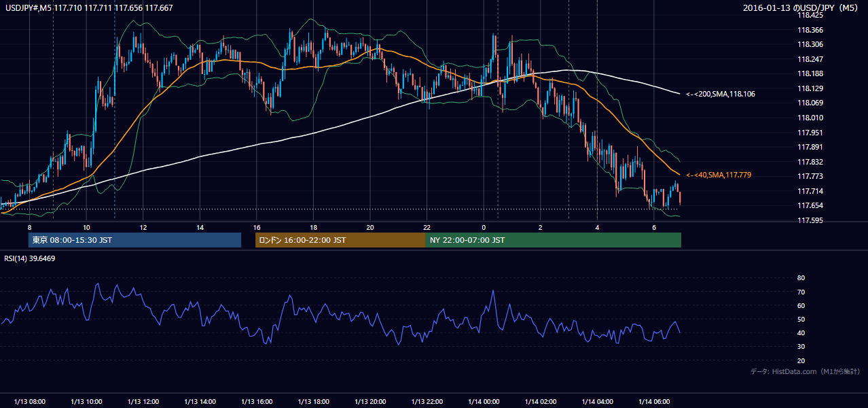
Task: Click the bottom time label 1/14 02:00
Action: [x=540, y=402]
